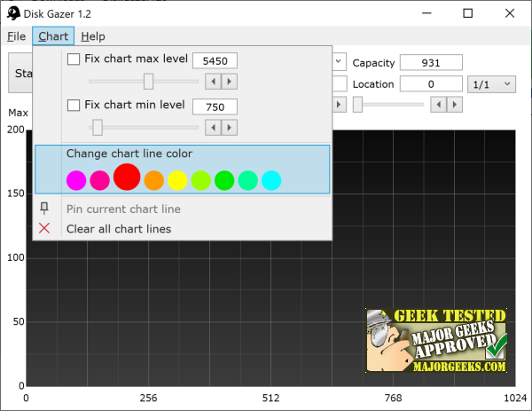Enable Fix chart max level checkbox
Image resolution: width=532 pixels, height=411 pixels.
pos(74,59)
